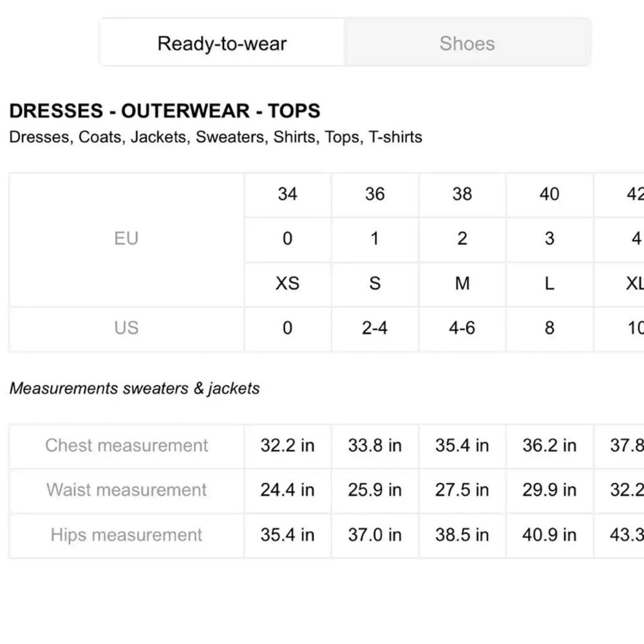Select the Ready-to-wear tab
This screenshot has height=644, width=644.
point(222,44)
